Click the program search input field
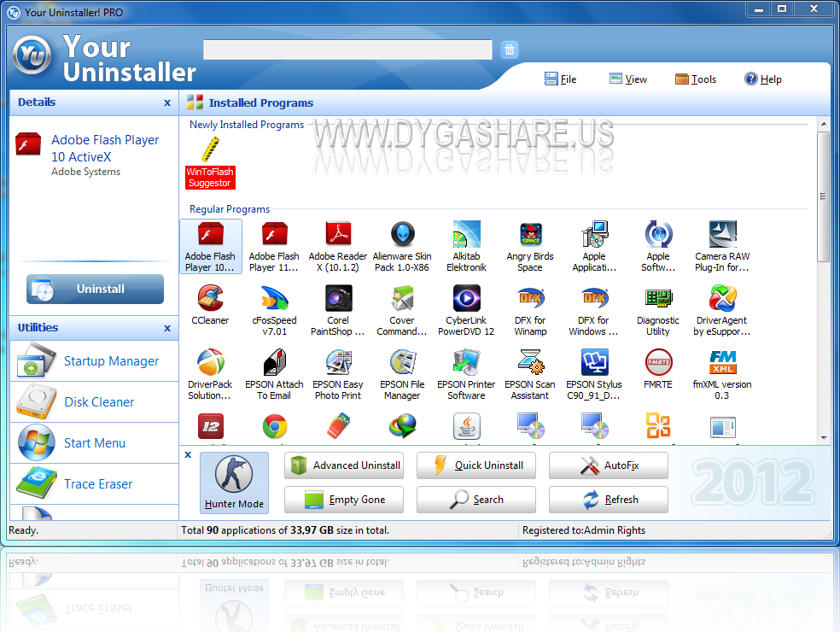Screen dimensions: 840x632 (x=347, y=50)
